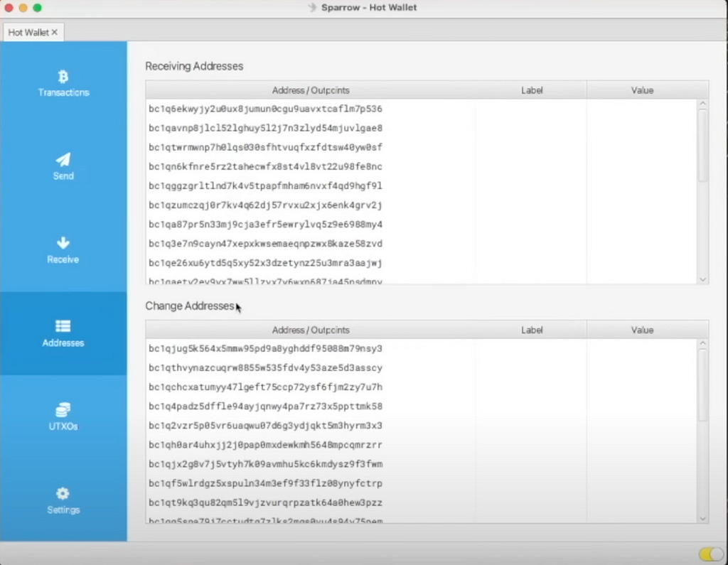Open the Receive down-arrow icon

click(x=63, y=243)
